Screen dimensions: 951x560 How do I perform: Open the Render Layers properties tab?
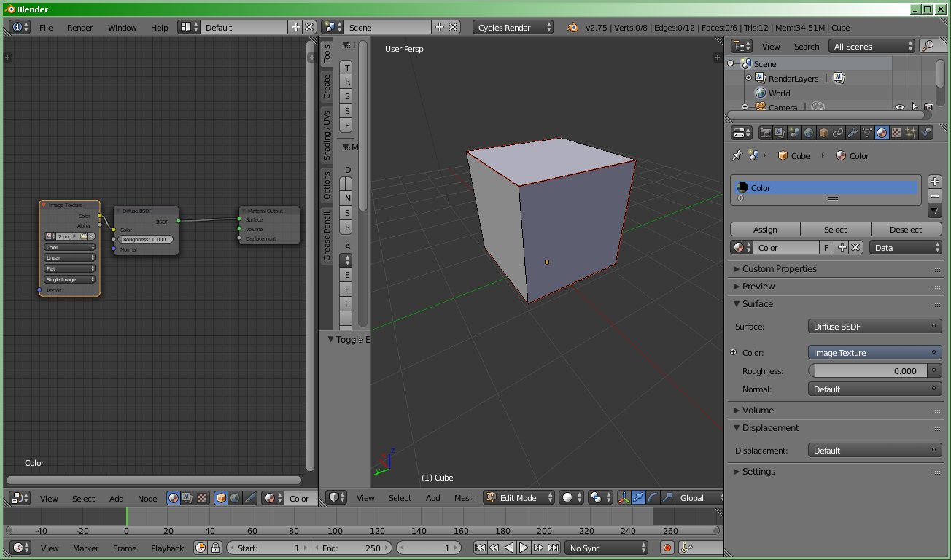(780, 133)
